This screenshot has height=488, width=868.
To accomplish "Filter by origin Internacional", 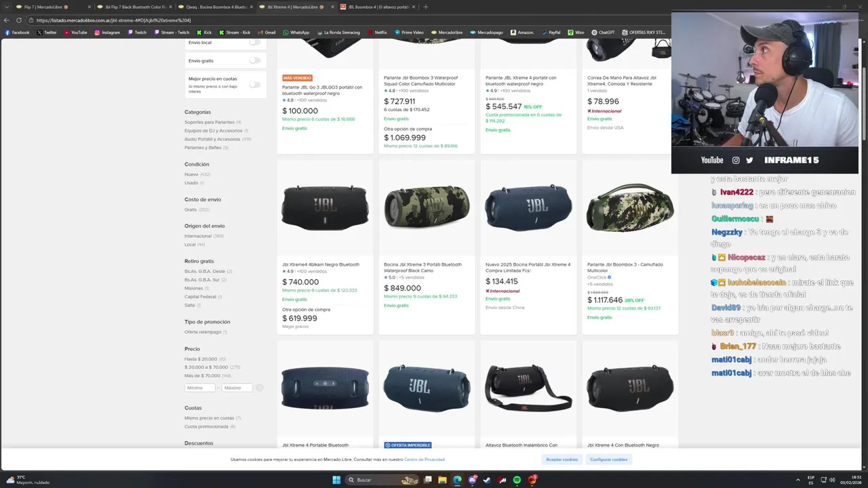I will (198, 236).
